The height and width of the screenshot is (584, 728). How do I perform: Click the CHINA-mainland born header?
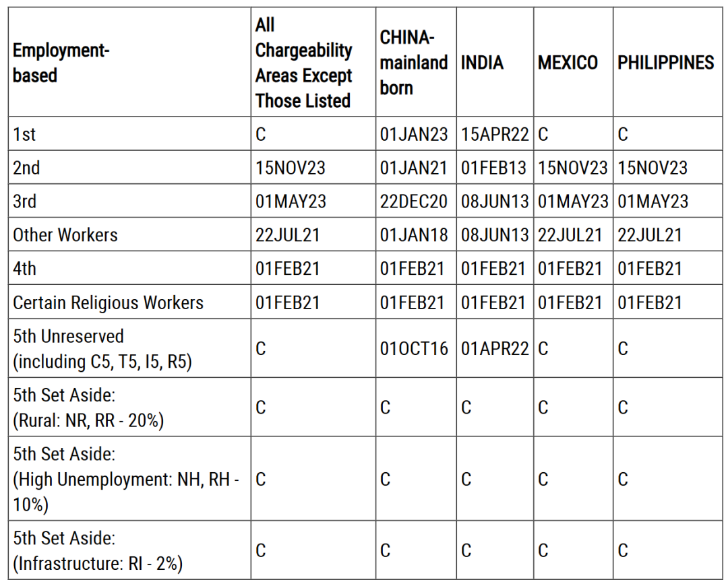click(x=414, y=63)
